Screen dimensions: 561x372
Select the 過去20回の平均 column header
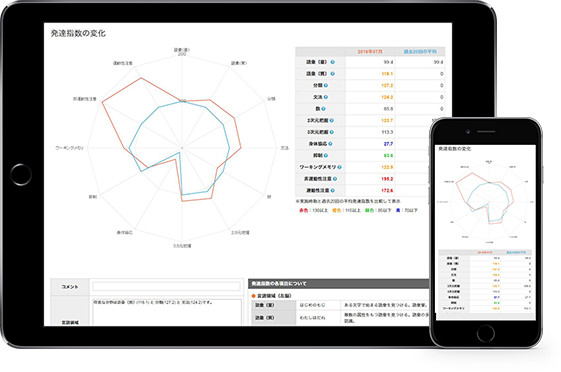pyautogui.click(x=420, y=52)
